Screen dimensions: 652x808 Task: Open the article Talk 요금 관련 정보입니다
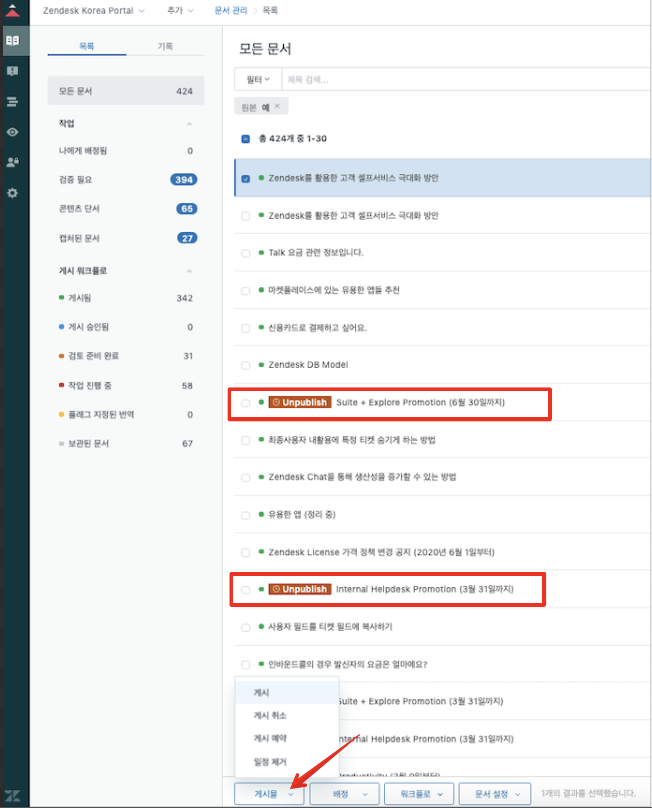tap(316, 252)
